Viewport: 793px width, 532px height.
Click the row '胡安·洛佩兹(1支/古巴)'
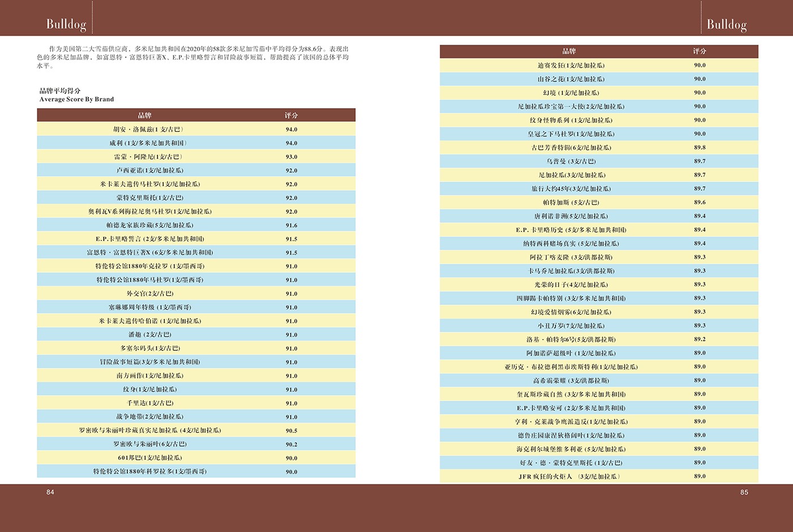[x=196, y=129]
